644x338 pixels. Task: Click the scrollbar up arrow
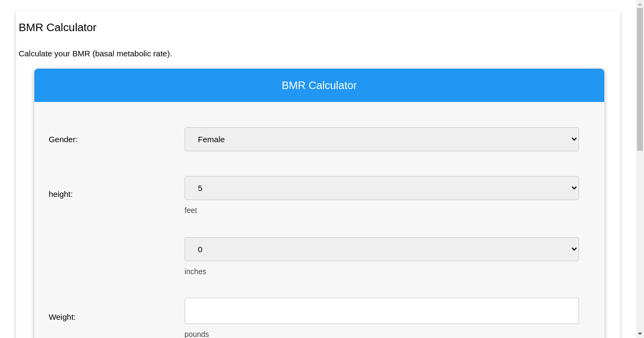click(x=640, y=4)
